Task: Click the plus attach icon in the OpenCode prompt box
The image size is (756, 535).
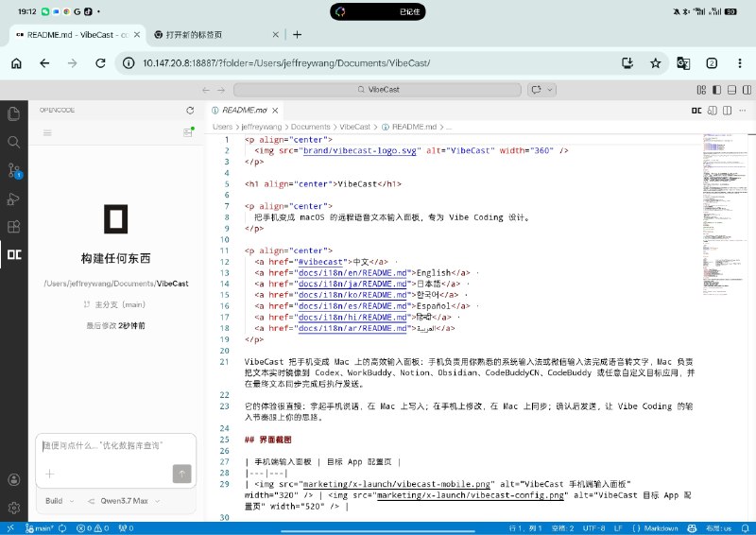Action: pyautogui.click(x=50, y=474)
